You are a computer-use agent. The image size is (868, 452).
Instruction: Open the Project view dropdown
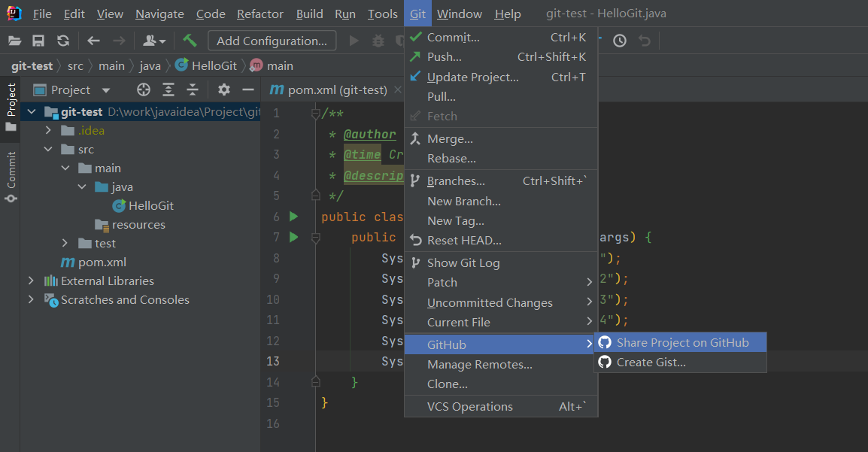[x=106, y=90]
